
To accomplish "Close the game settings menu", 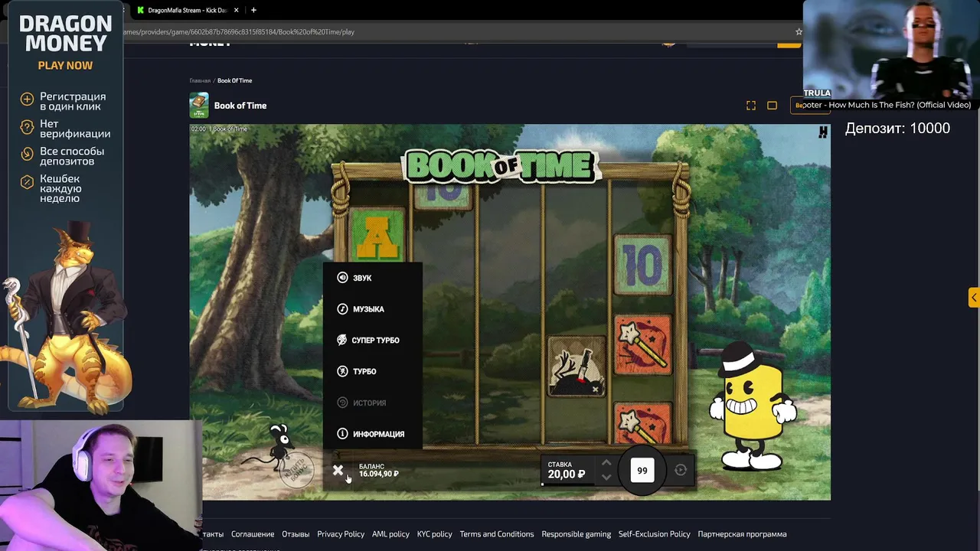I will (338, 470).
